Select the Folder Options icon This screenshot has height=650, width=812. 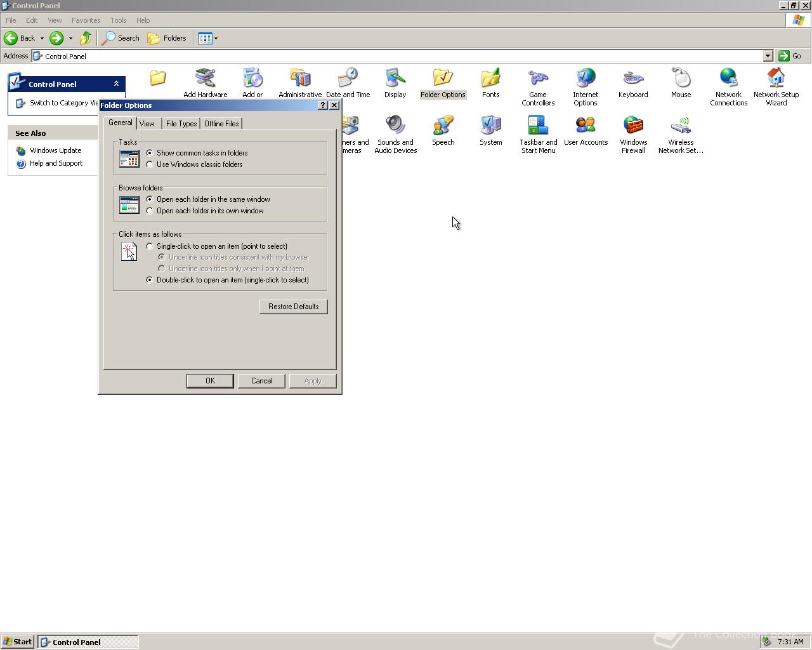point(443,83)
